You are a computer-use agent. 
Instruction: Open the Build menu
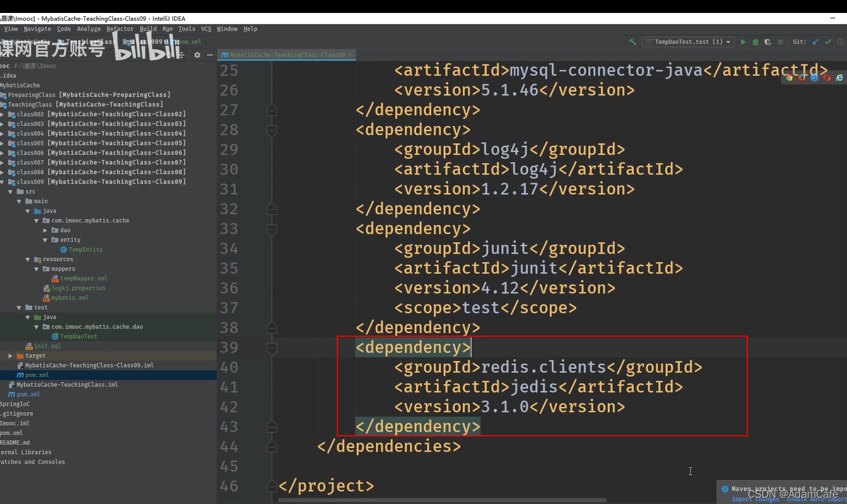tap(148, 29)
